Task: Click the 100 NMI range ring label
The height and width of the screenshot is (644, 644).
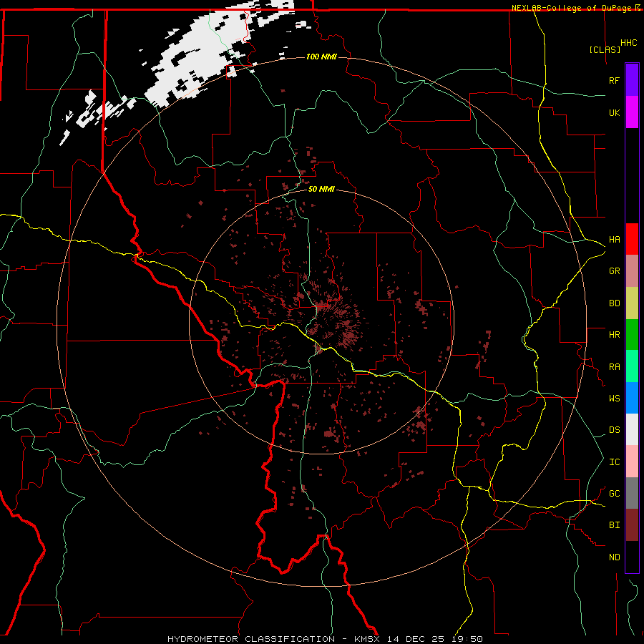Action: (x=321, y=57)
